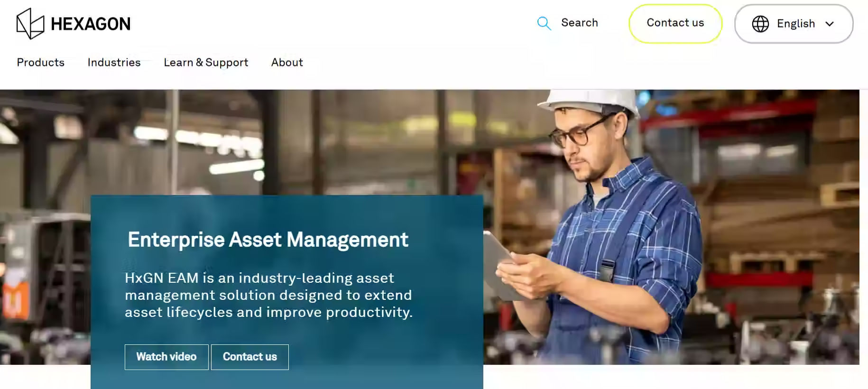Image resolution: width=868 pixels, height=389 pixels.
Task: Click the globe language icon
Action: 760,24
